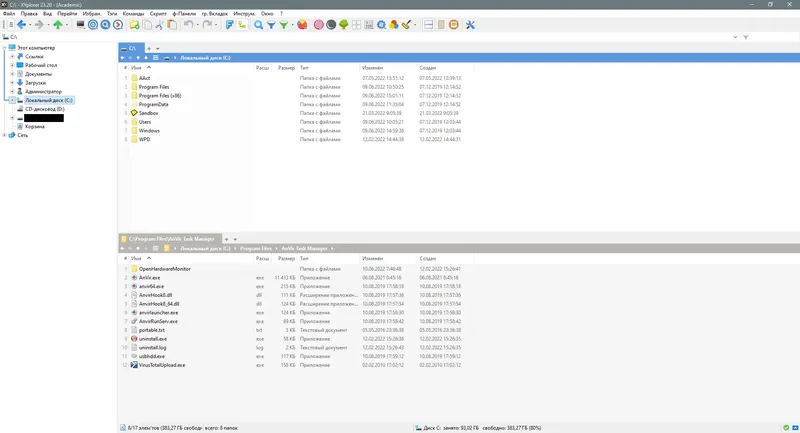Click Program Files in the bottom pane breadcrumb

pos(256,248)
